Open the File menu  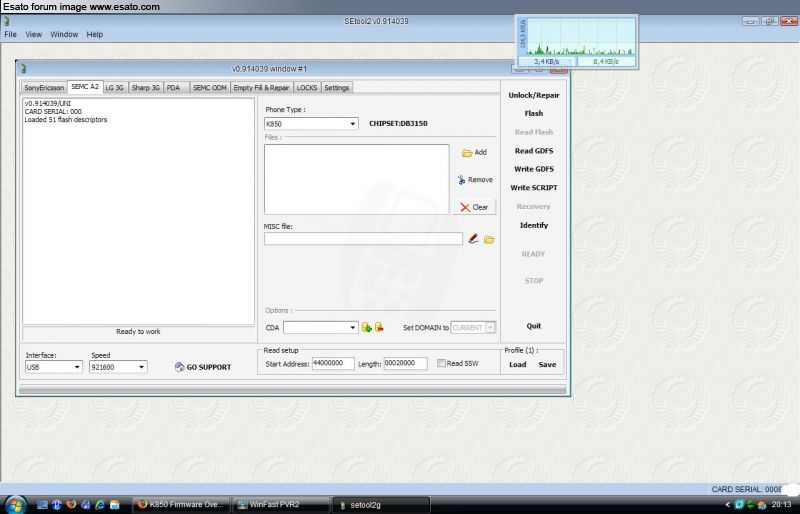pyautogui.click(x=10, y=34)
